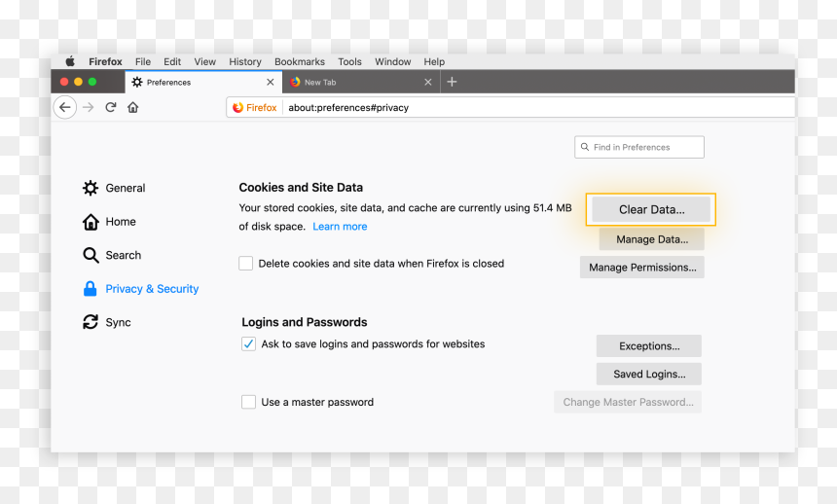Select the Search preferences magnifier icon
This screenshot has height=504, width=837.
[x=91, y=255]
